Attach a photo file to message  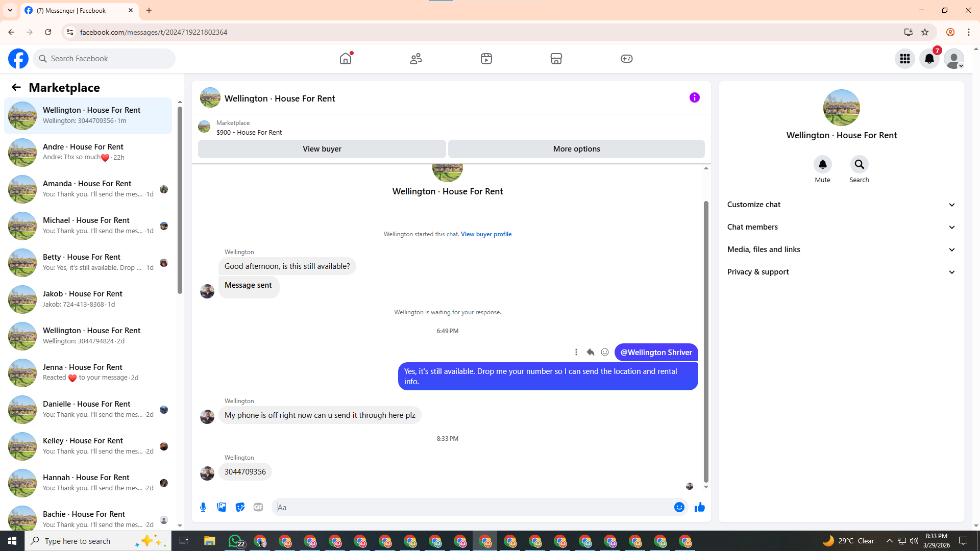tap(222, 507)
